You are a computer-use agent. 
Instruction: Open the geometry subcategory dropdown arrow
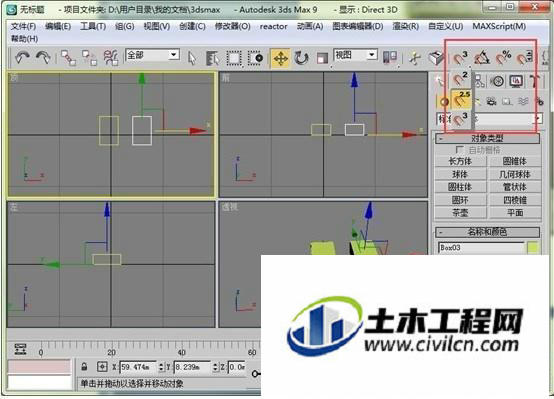pyautogui.click(x=538, y=119)
